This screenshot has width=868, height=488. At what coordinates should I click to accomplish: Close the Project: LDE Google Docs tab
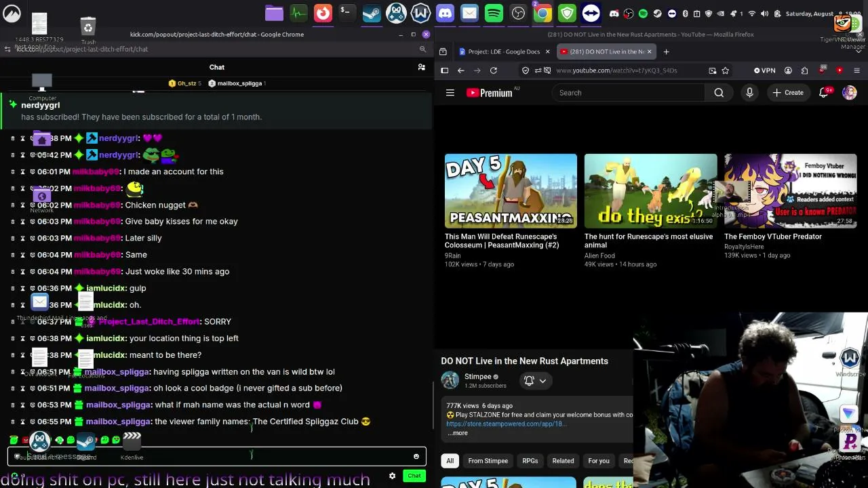coord(548,52)
